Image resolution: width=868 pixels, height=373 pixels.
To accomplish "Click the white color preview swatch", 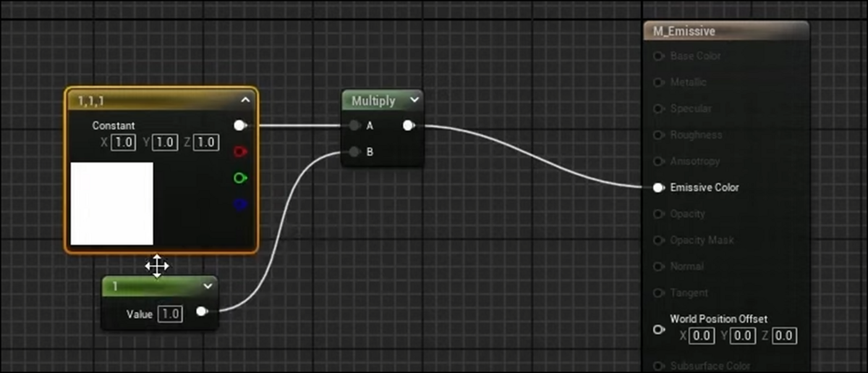I will coord(112,204).
